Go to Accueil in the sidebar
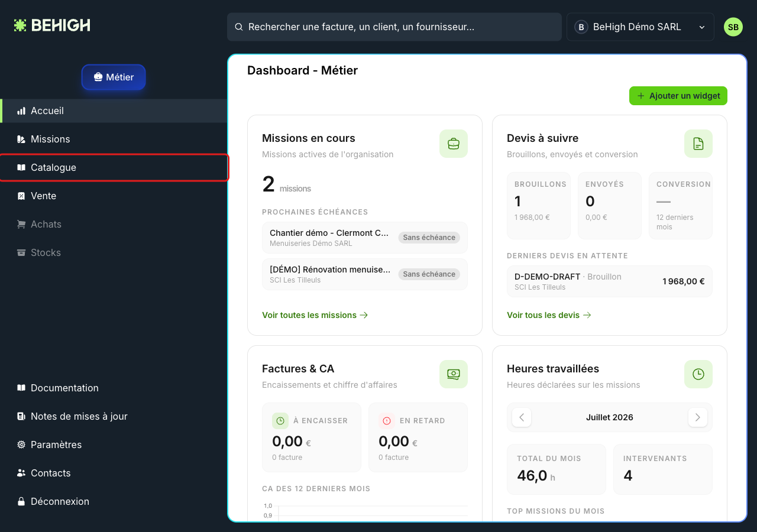 click(114, 111)
